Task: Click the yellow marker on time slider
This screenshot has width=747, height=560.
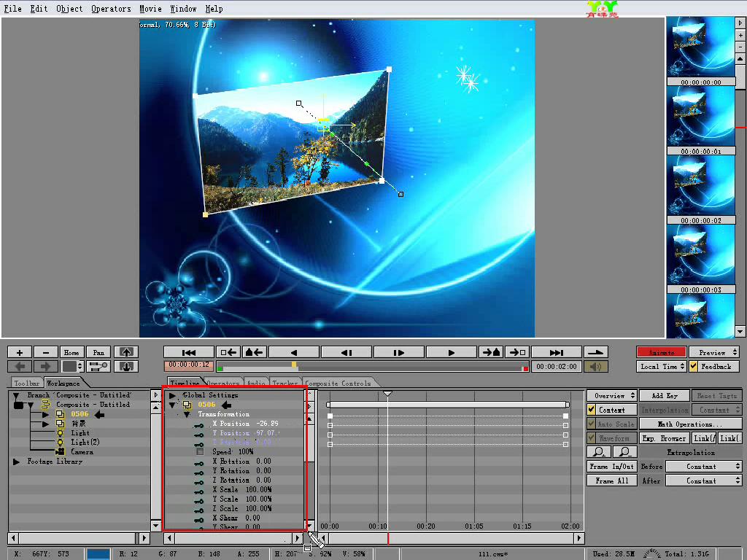Action: [x=295, y=365]
